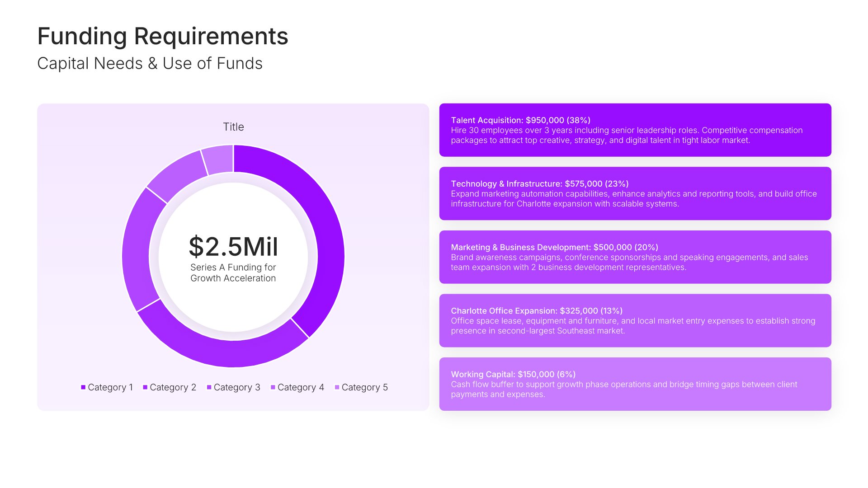Click the Category 4 legend color swatch
Screen dimensions: 868x488
point(273,387)
